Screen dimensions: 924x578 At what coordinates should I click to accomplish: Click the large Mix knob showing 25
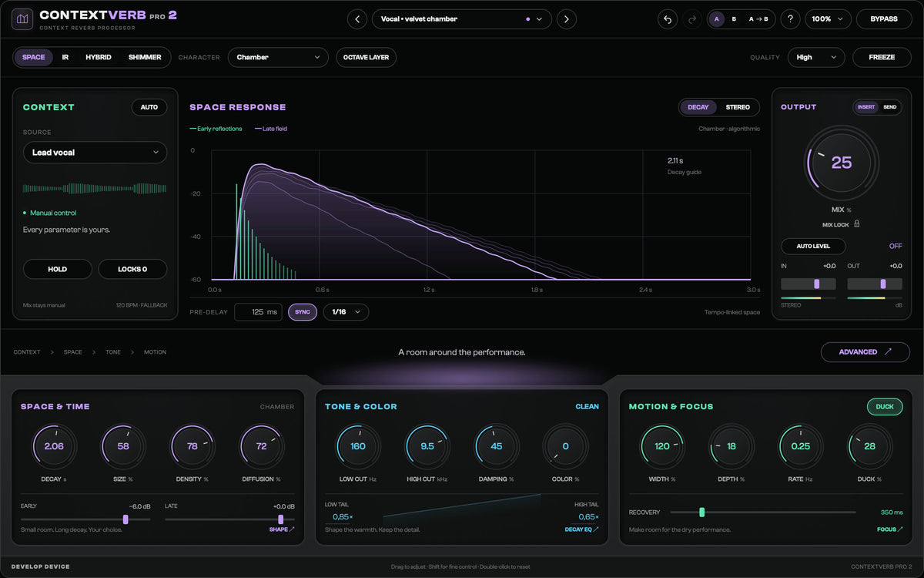click(842, 163)
